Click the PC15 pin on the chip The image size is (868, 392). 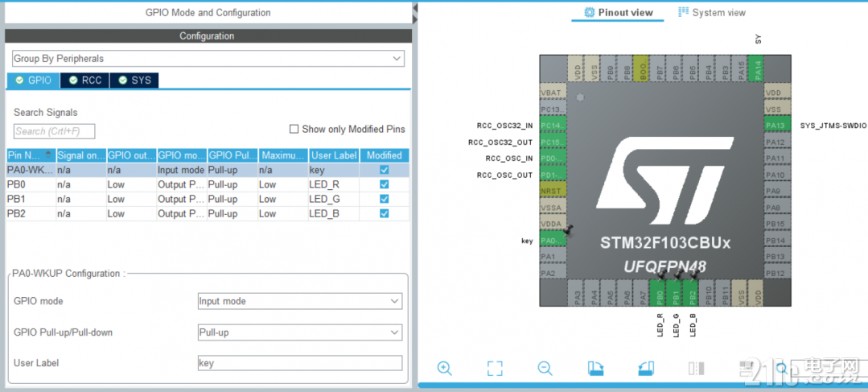point(553,142)
